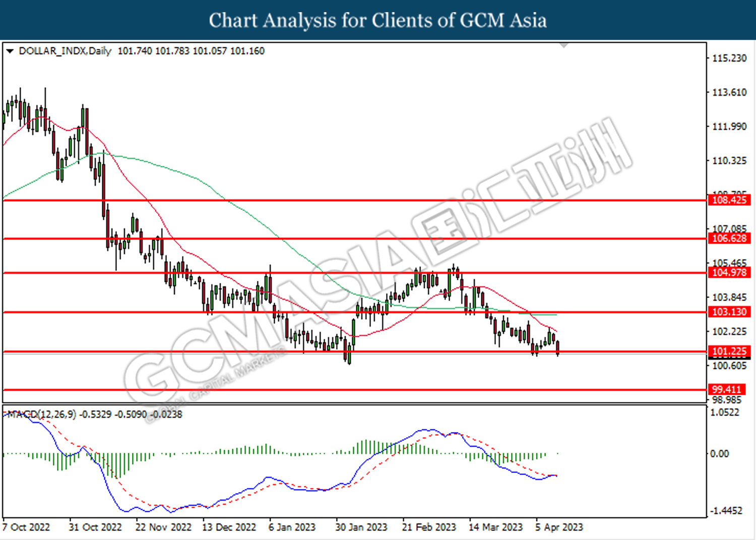Viewport: 756px width, 540px height.
Task: Click the 30 Jan 2023 date label
Action: coord(361,527)
